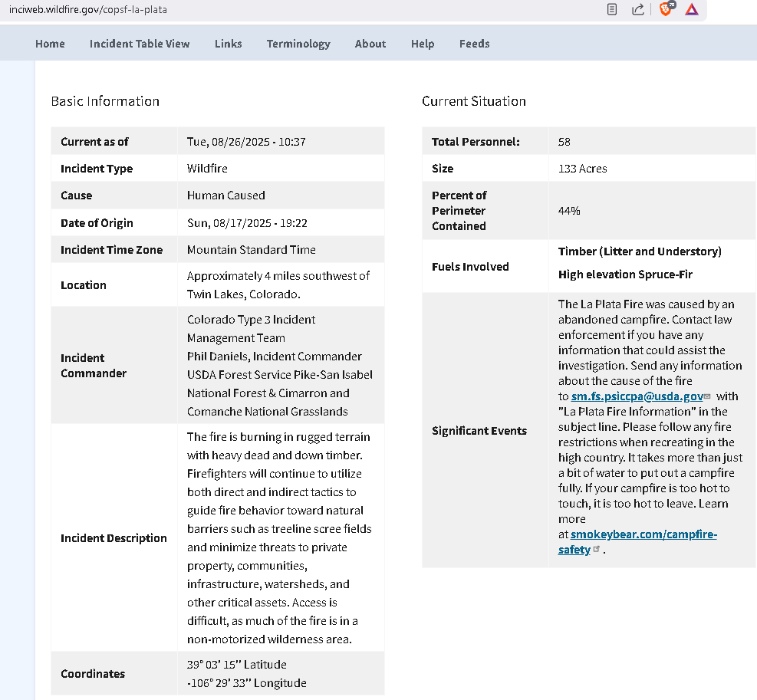Click 'Twin Lakes, Colorado.' location text
The image size is (757, 700).
[x=243, y=294]
